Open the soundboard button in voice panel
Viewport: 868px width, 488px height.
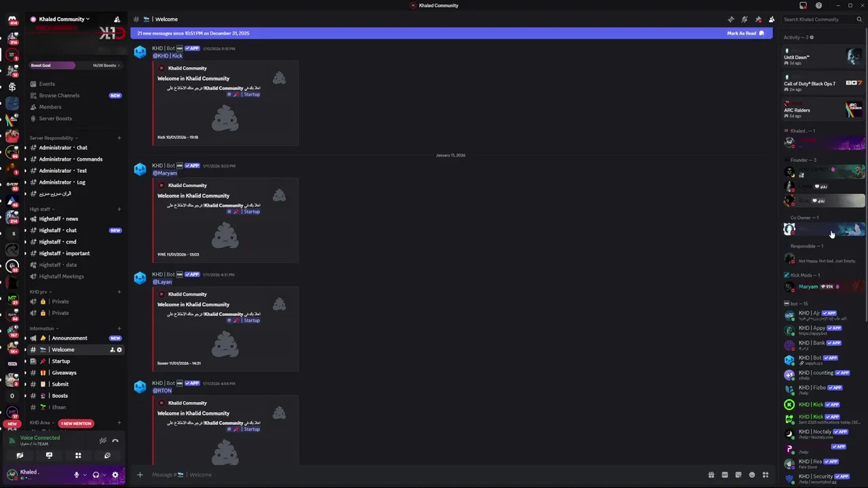point(107,455)
